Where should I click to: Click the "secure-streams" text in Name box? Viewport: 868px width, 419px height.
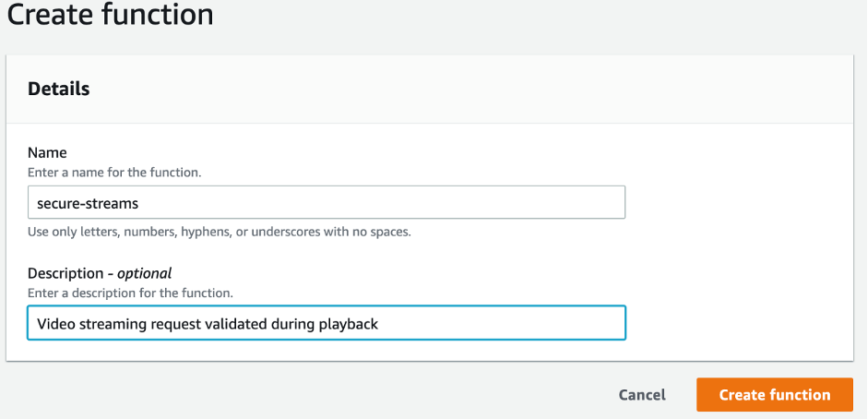[83, 202]
